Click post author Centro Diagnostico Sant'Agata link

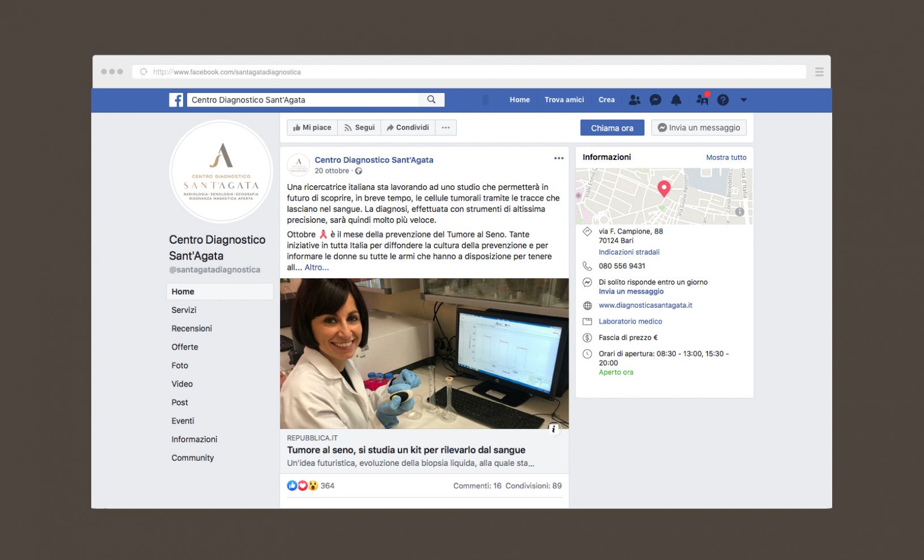pos(374,160)
